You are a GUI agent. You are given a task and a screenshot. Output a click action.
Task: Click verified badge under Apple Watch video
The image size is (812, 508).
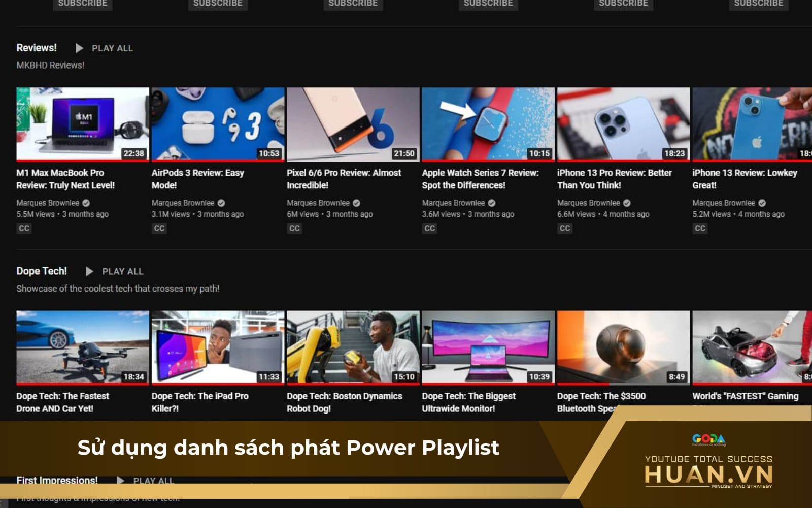point(492,203)
